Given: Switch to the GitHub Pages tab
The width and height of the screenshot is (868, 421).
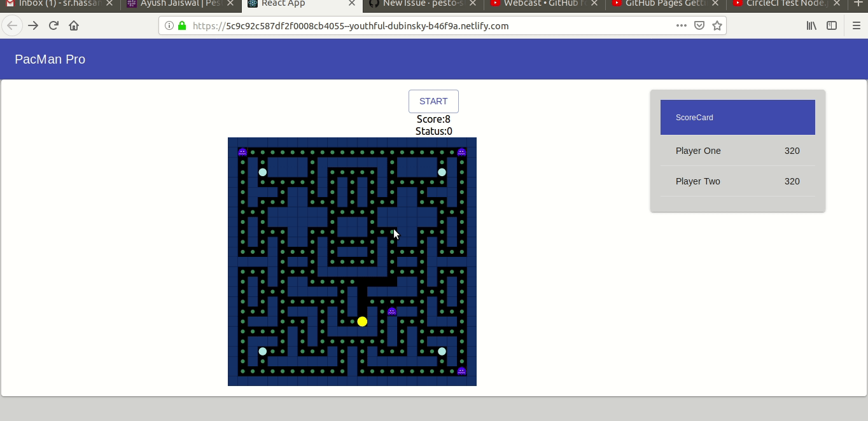Looking at the screenshot, I should point(662,4).
